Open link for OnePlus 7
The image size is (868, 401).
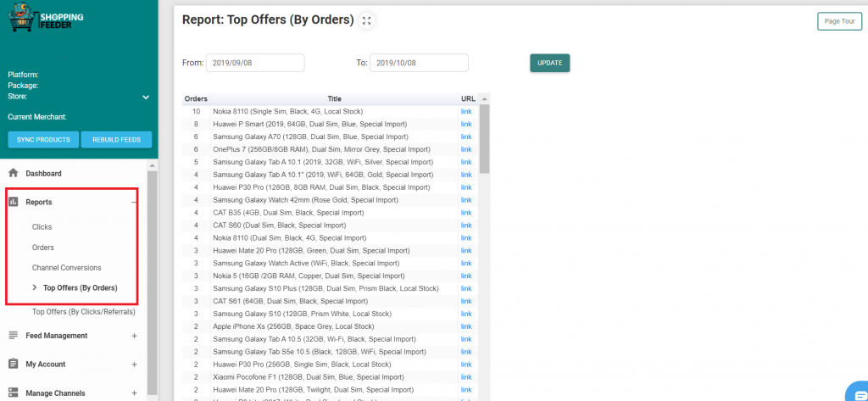pyautogui.click(x=466, y=149)
